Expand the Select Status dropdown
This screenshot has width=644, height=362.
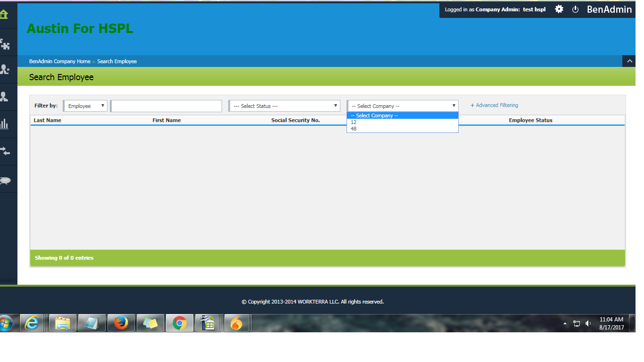pos(285,106)
